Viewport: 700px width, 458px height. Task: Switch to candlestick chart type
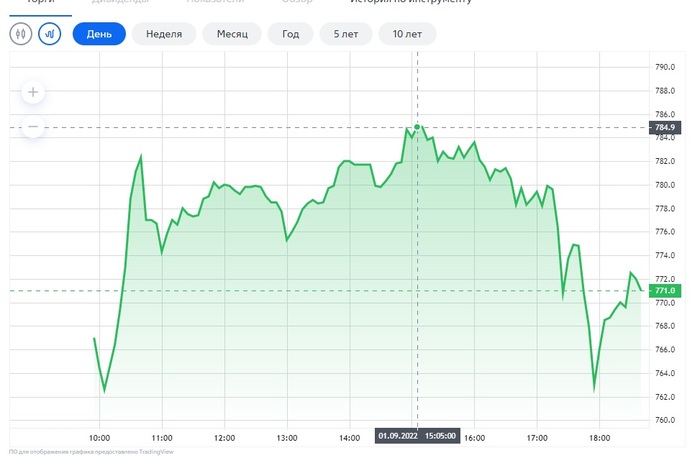click(x=21, y=34)
